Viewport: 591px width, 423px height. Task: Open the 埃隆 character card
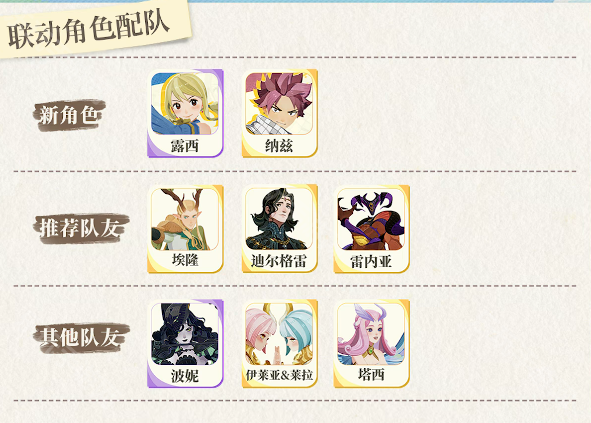point(185,229)
